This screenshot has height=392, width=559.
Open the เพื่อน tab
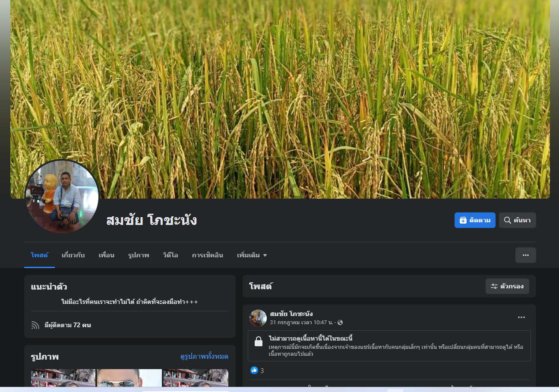pyautogui.click(x=106, y=255)
